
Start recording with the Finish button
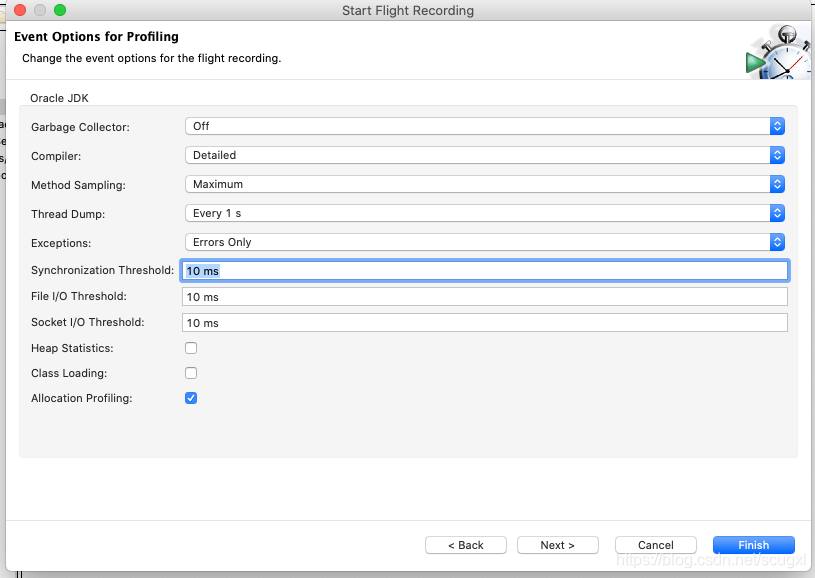pos(754,545)
